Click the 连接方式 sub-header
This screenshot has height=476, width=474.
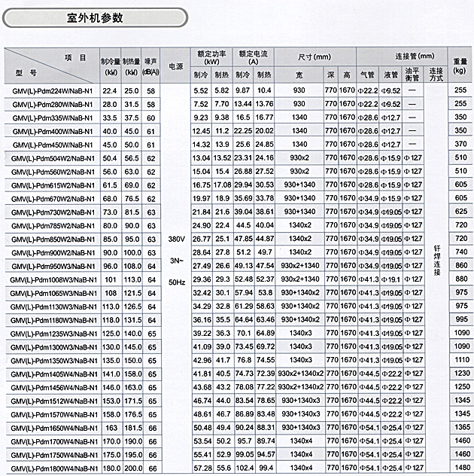(436, 75)
